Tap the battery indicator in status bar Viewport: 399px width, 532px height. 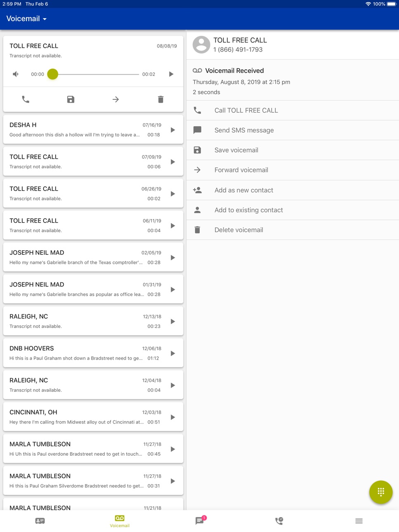click(x=391, y=4)
